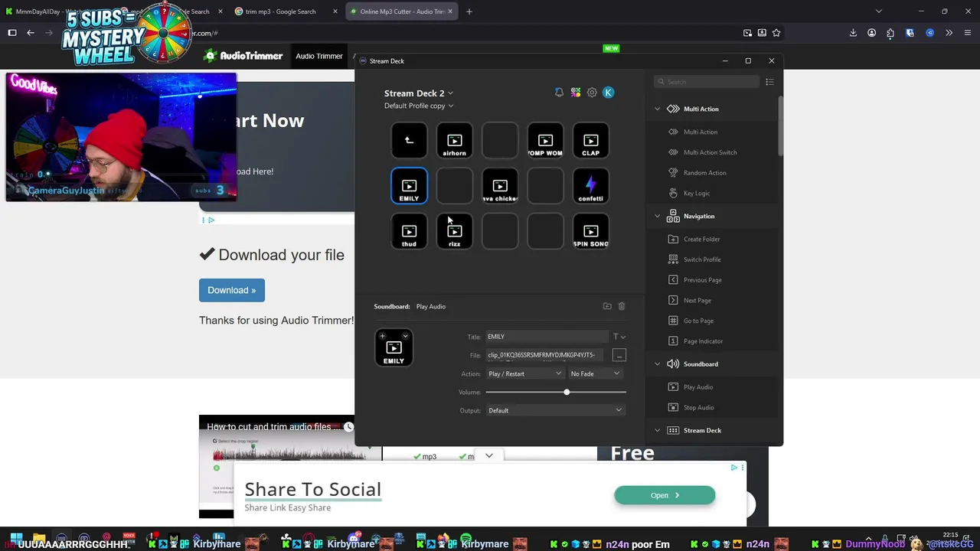
Task: Click the back-arrow folder key
Action: point(409,141)
